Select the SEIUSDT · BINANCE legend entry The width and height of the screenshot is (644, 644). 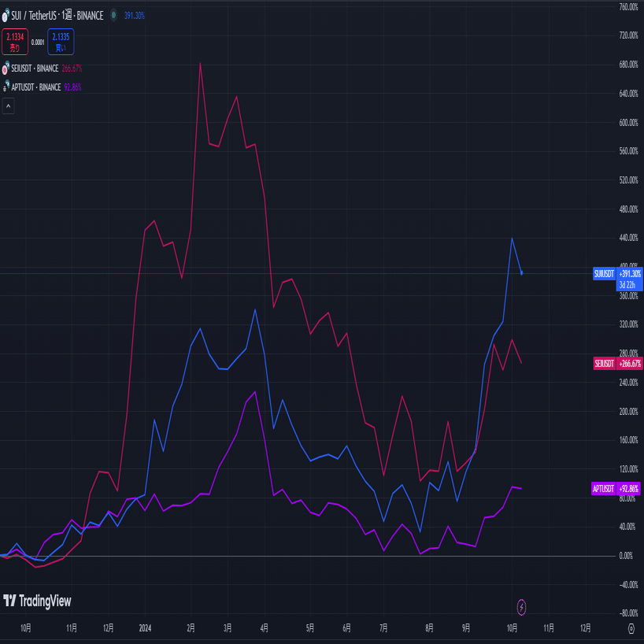point(35,68)
